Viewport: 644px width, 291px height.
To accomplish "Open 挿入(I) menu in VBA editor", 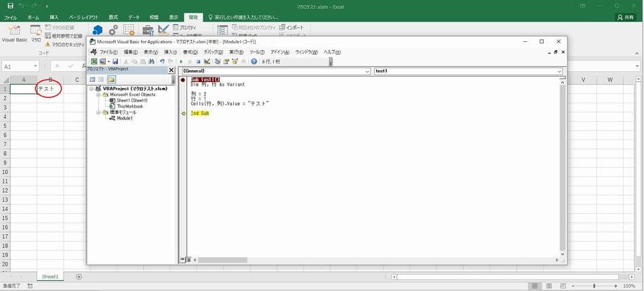I will (x=170, y=53).
